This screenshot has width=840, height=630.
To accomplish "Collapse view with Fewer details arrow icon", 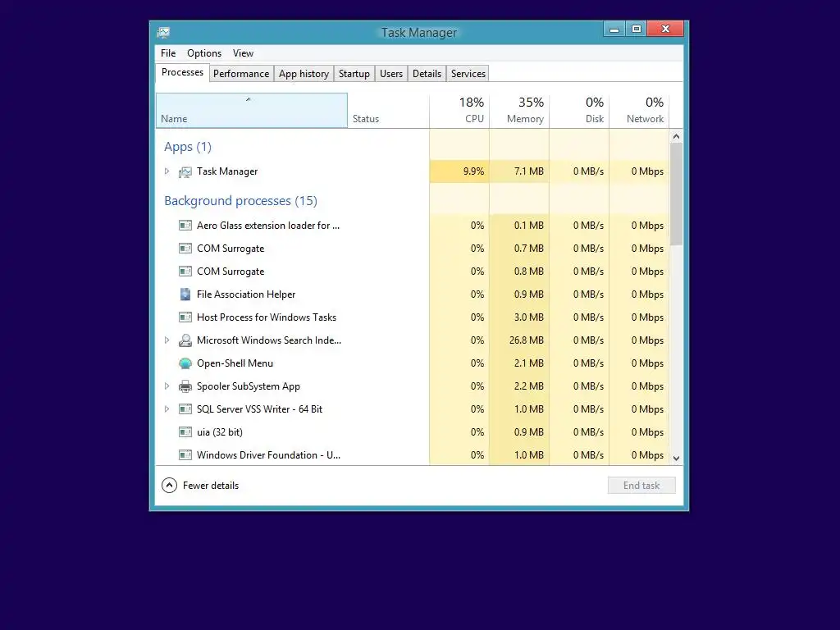I will [169, 486].
